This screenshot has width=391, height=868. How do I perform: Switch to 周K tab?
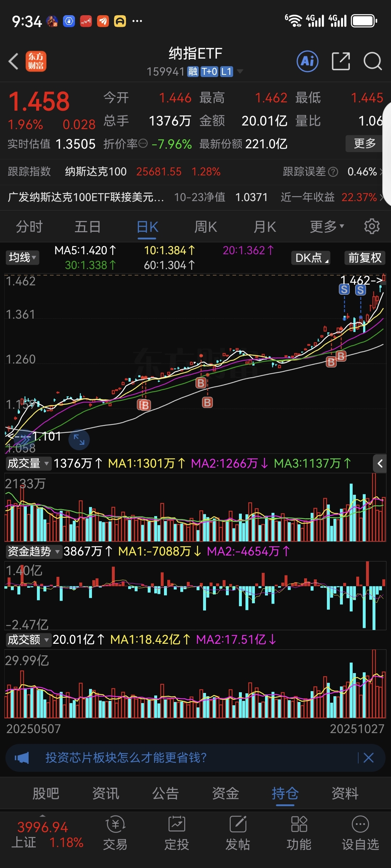[206, 227]
